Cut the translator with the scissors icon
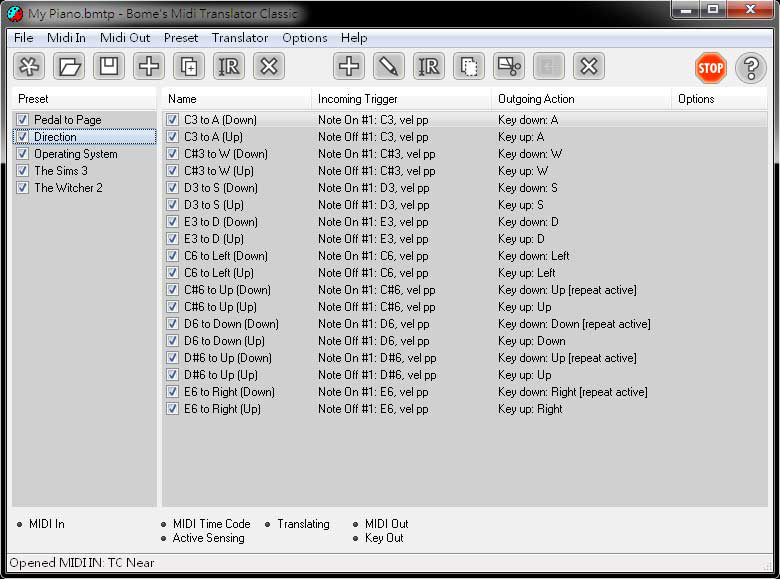Image resolution: width=780 pixels, height=579 pixels. (509, 66)
